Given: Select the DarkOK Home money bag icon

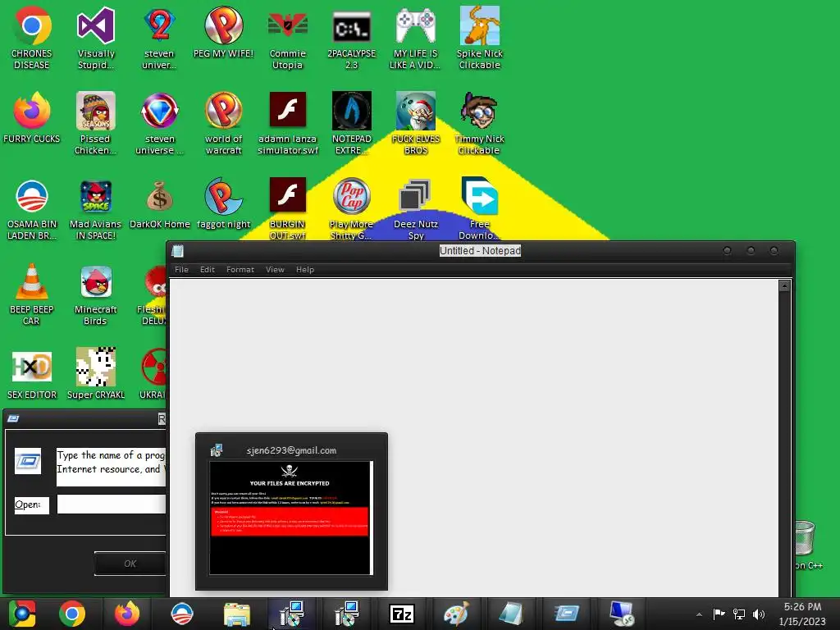Looking at the screenshot, I should click(160, 204).
